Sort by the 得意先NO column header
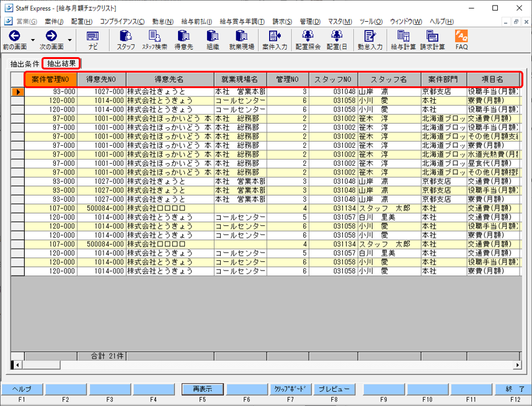 (x=102, y=79)
